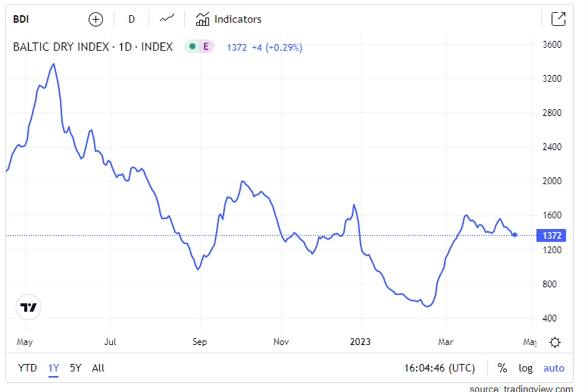Open the BDI symbol search

pos(22,19)
